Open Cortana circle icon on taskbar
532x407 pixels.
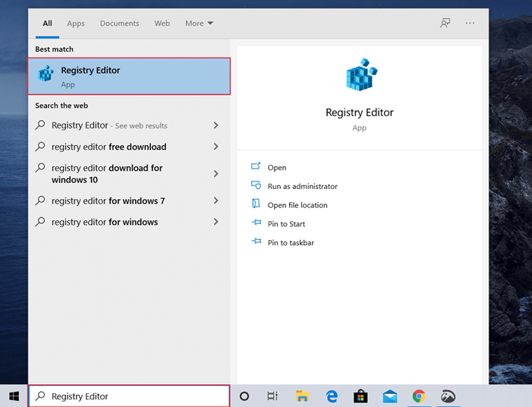[x=244, y=396]
